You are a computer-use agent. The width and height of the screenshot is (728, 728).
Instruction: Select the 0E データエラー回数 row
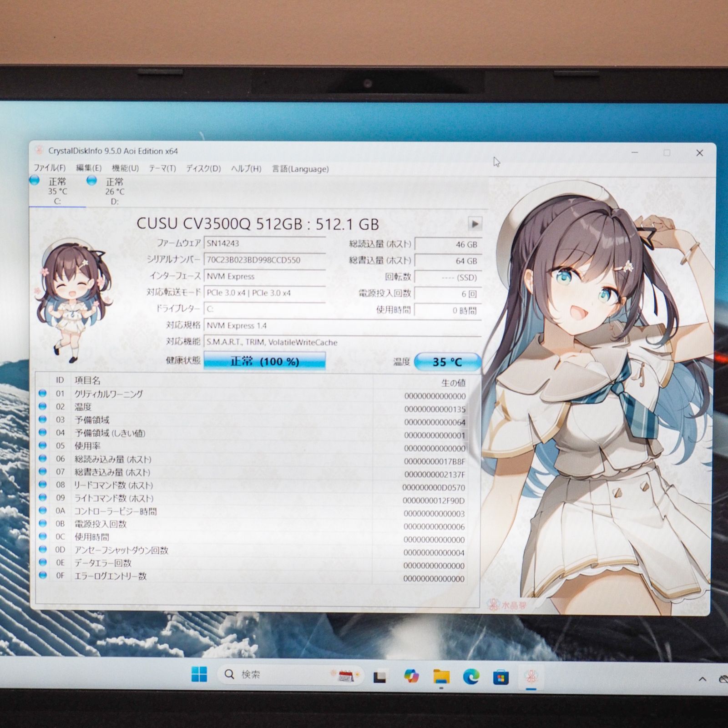[252, 564]
